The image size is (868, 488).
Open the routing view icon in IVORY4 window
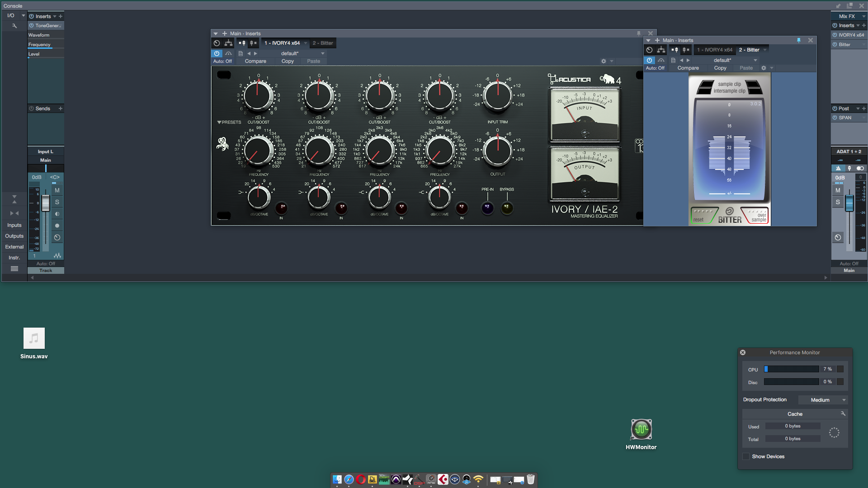(x=228, y=43)
